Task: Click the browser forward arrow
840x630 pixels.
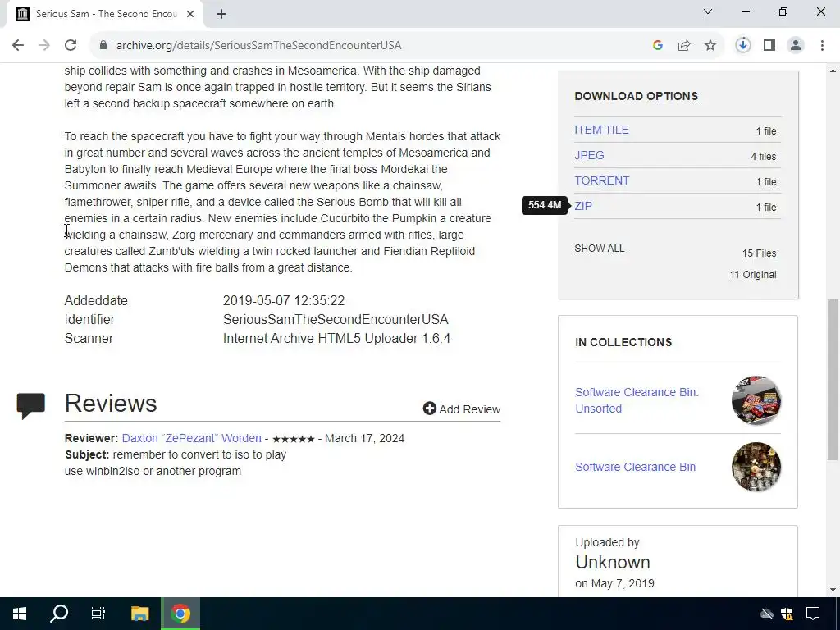Action: point(44,46)
